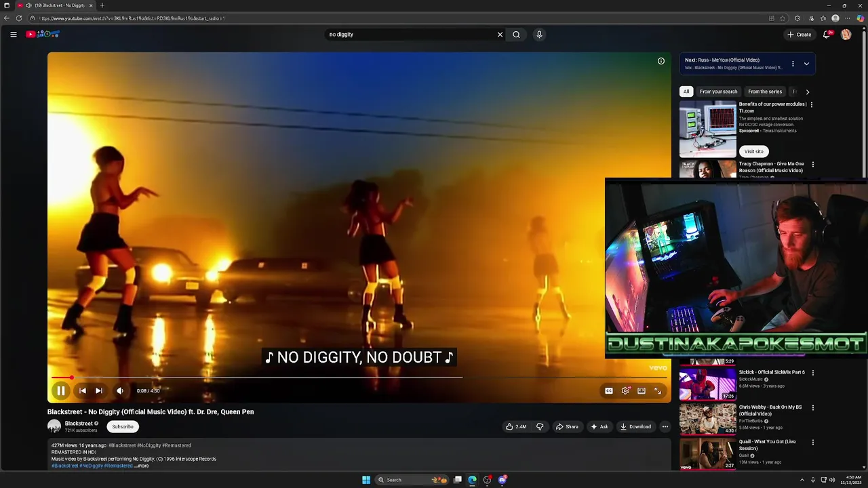Open the Texas Instruments ad thumbnail
The image size is (868, 488).
pos(708,129)
